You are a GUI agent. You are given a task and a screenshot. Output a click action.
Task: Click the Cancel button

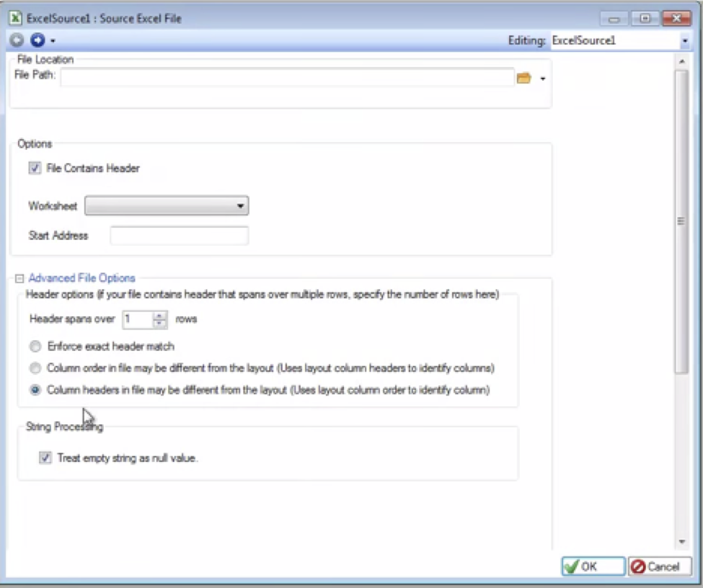point(659,566)
